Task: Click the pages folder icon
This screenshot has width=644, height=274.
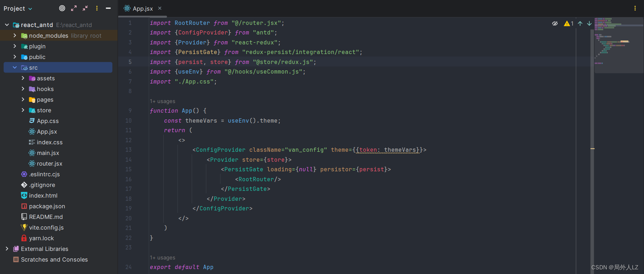Action: [x=32, y=100]
